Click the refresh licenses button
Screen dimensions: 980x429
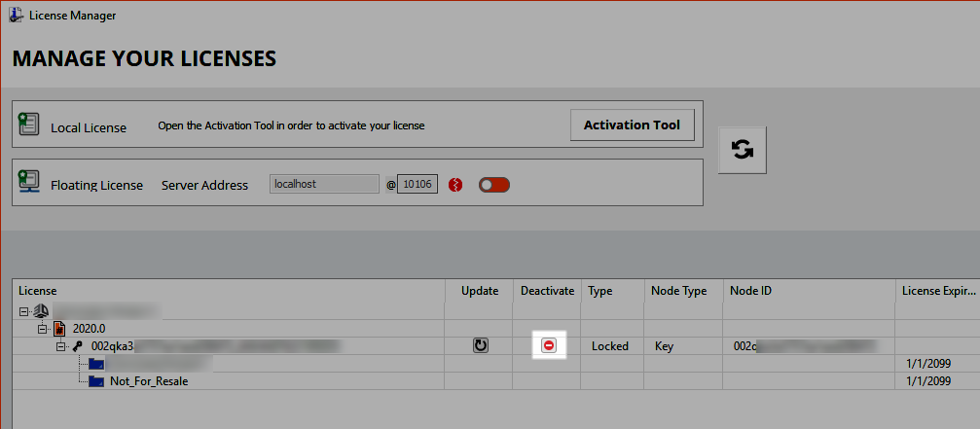[742, 150]
